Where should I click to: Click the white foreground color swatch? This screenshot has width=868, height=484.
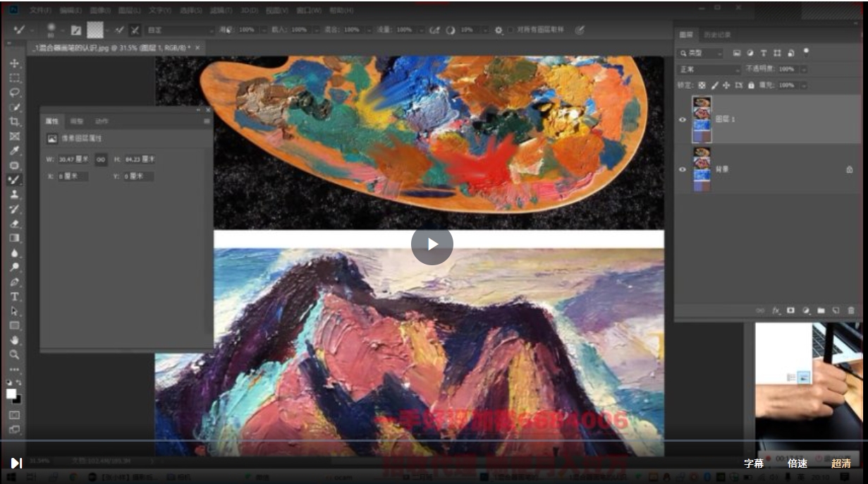11,394
